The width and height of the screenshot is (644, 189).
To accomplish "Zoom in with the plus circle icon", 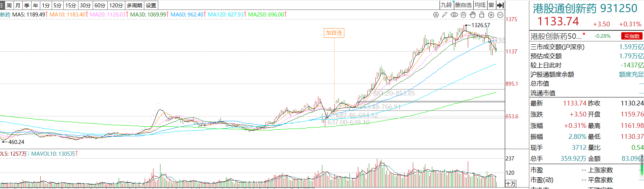I will click(x=491, y=15).
